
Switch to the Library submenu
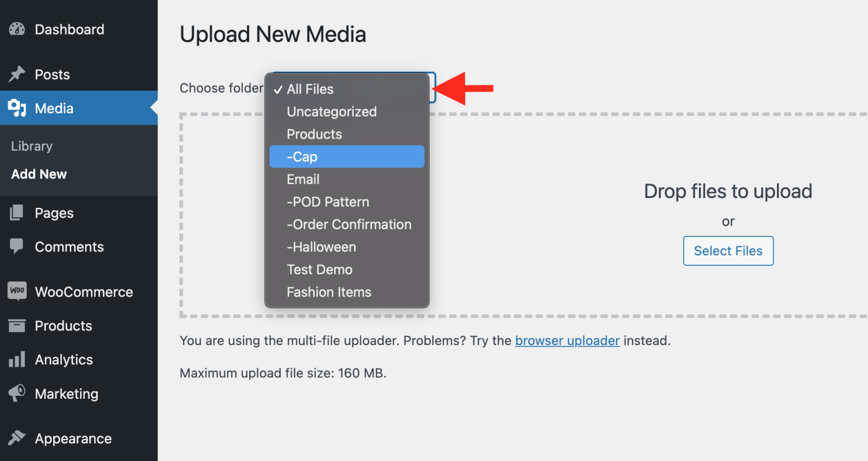(31, 146)
